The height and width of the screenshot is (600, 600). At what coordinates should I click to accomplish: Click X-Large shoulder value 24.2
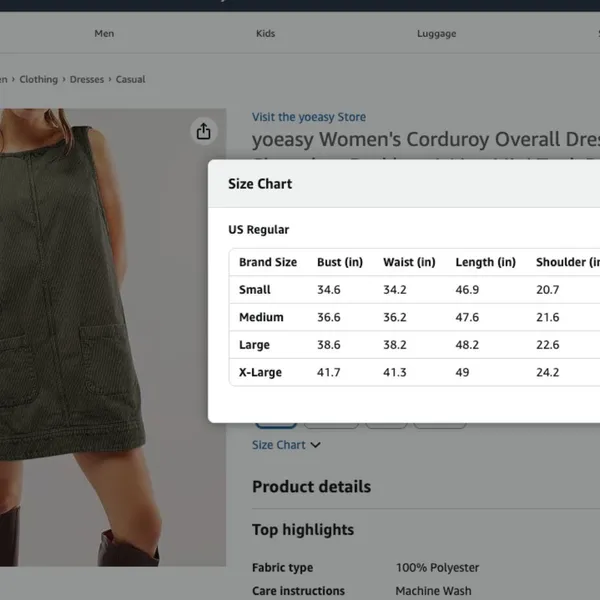(x=548, y=372)
